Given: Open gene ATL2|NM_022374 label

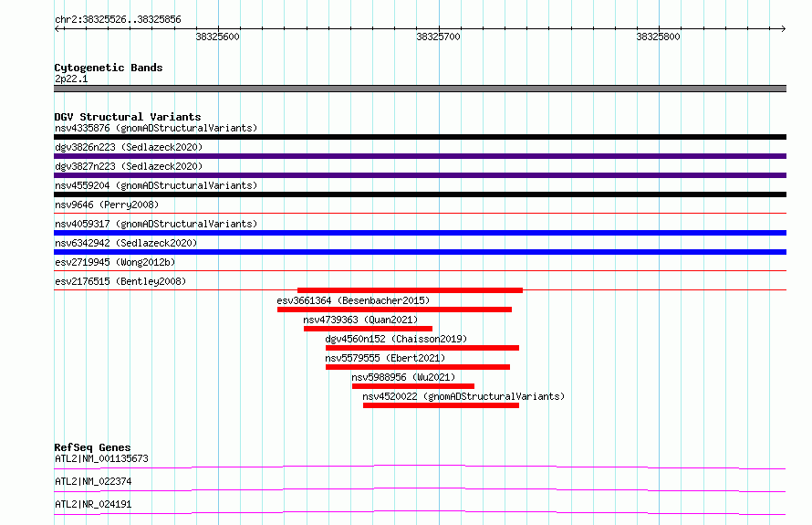Looking at the screenshot, I should (93, 481).
